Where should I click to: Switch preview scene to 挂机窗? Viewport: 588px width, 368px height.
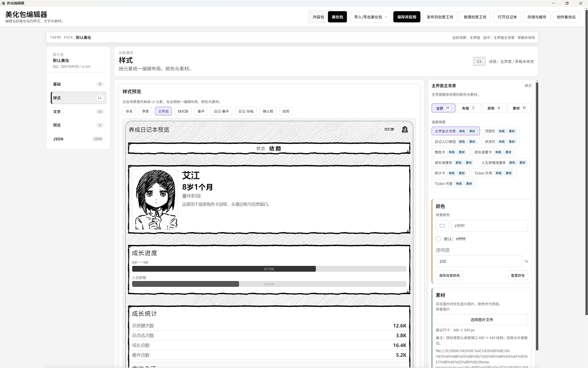point(183,111)
